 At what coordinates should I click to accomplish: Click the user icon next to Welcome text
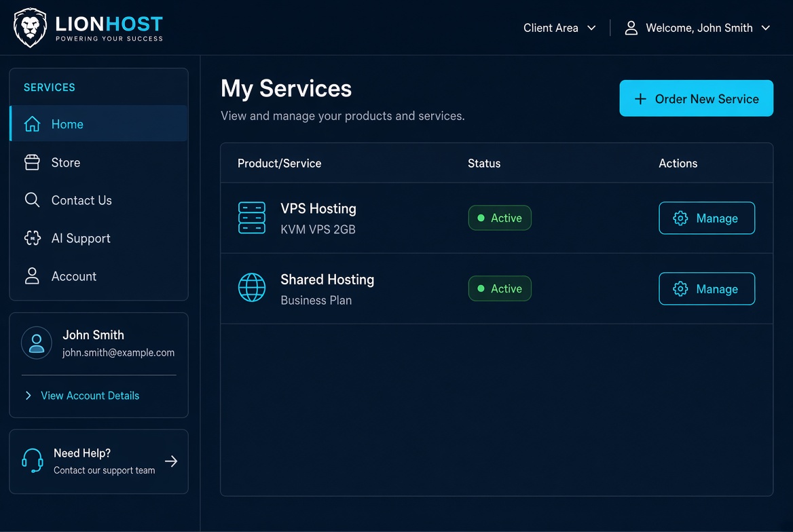click(x=631, y=28)
